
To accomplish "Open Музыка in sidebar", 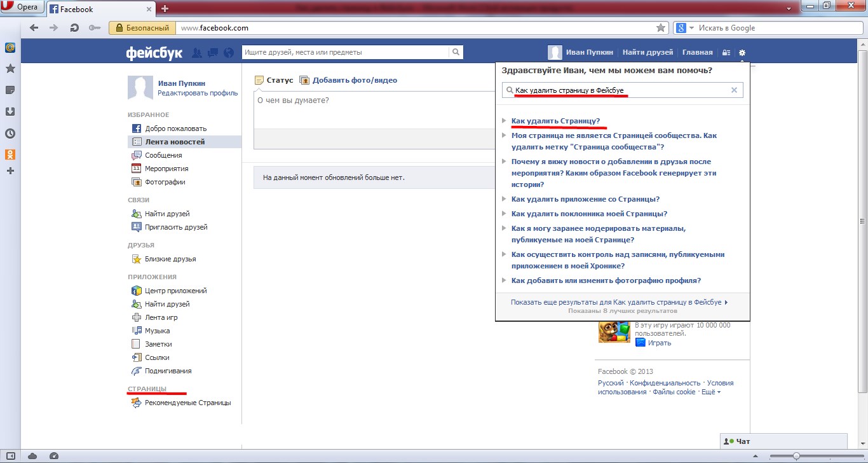I will (151, 331).
